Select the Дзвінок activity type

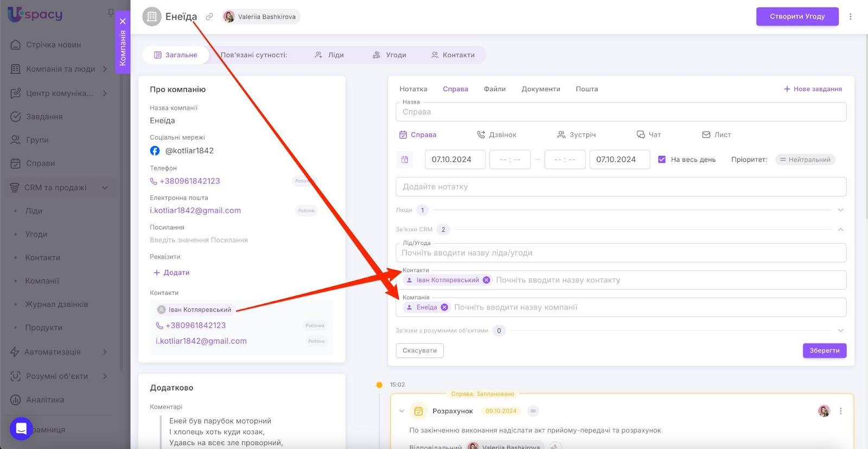tap(496, 135)
